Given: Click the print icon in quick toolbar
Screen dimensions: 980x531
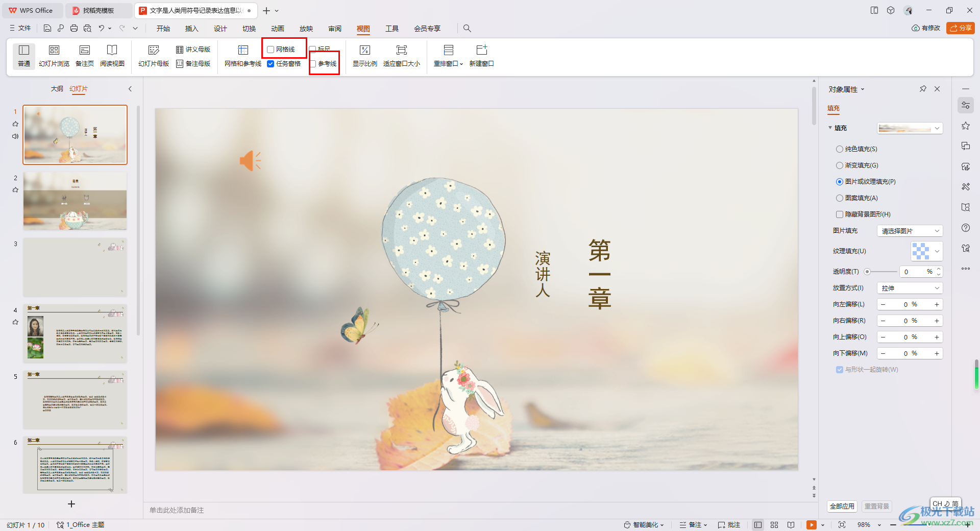Looking at the screenshot, I should (x=74, y=28).
